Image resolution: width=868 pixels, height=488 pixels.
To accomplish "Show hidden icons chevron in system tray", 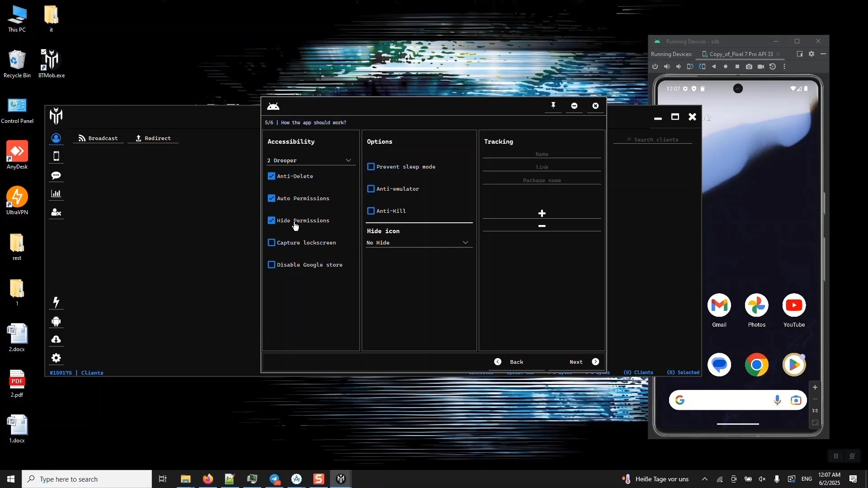I will click(x=705, y=479).
